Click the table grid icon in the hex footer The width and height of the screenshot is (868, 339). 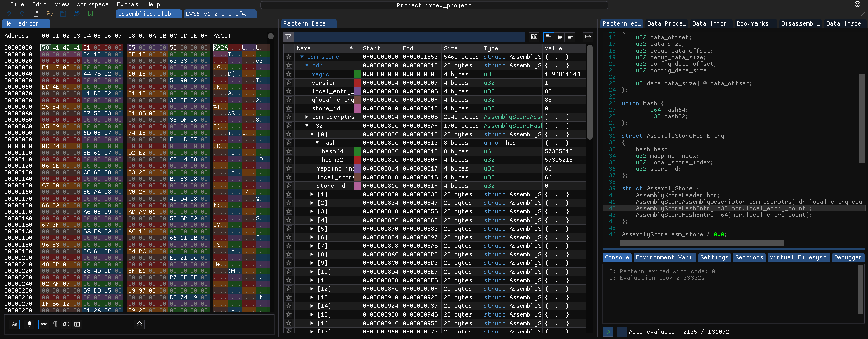[x=77, y=324]
